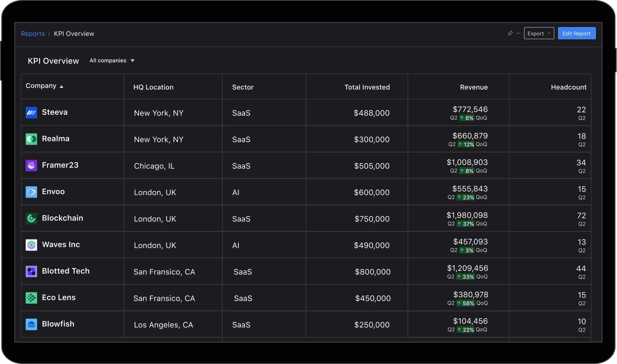The height and width of the screenshot is (364, 617).
Task: Expand the All companies filter dropdown
Action: point(112,61)
